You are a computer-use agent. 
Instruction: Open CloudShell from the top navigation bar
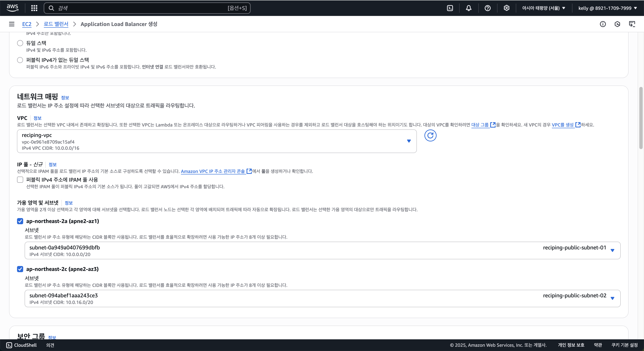click(450, 8)
